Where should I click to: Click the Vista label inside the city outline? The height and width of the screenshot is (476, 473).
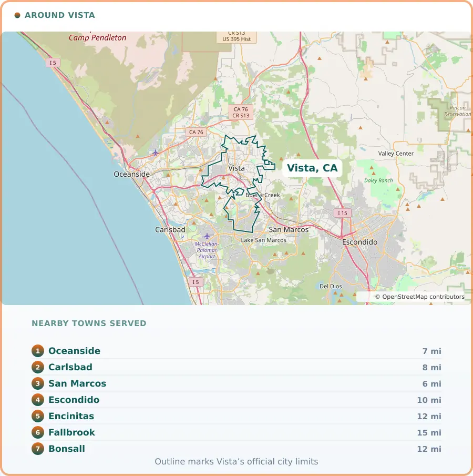click(236, 168)
